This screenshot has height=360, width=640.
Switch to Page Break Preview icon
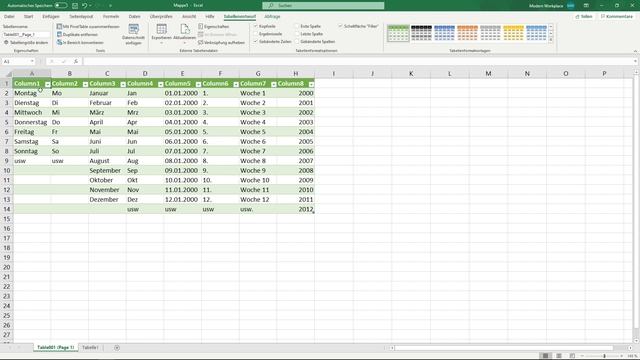[572, 356]
